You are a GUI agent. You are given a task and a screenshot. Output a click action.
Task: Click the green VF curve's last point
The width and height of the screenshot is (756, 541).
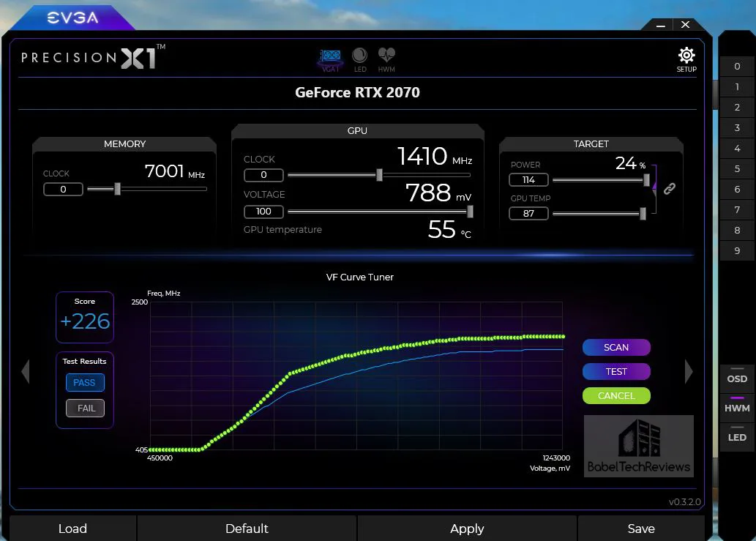[563, 337]
